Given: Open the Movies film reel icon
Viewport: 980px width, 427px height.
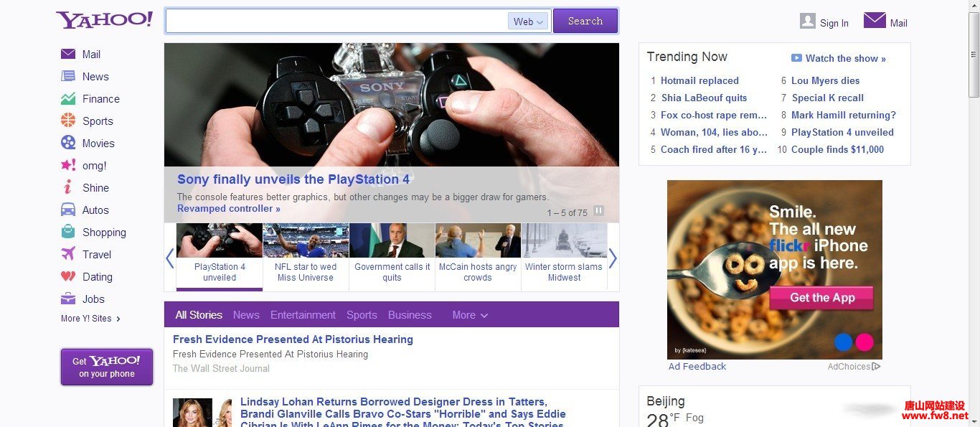Looking at the screenshot, I should tap(68, 143).
